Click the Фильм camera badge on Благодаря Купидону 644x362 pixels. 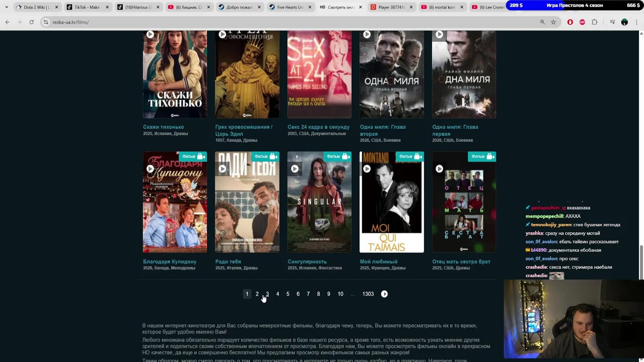coord(193,156)
